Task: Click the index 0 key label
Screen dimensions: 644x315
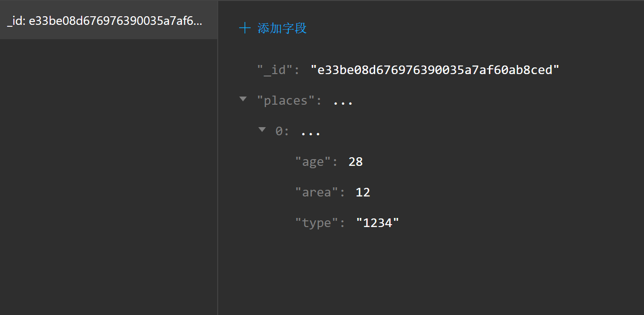Action: click(x=281, y=131)
